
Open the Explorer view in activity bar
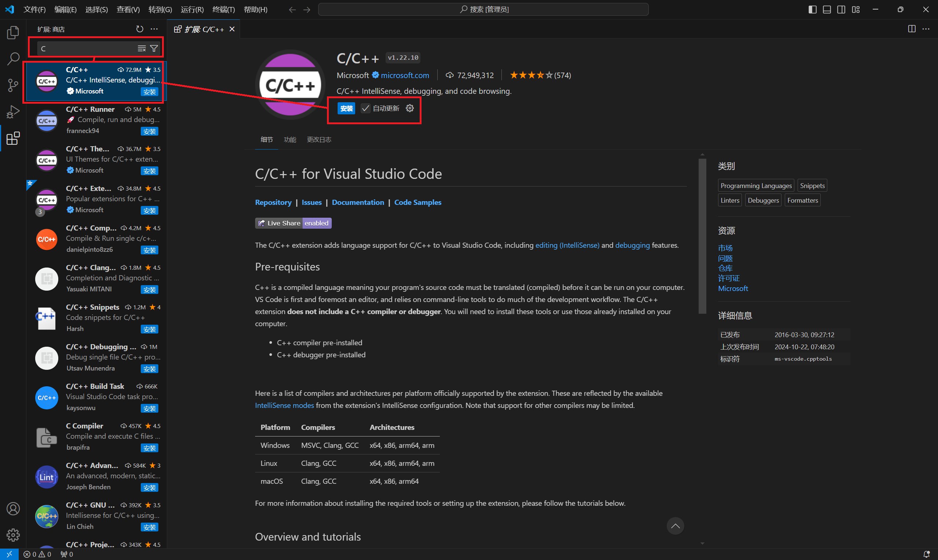click(x=13, y=33)
